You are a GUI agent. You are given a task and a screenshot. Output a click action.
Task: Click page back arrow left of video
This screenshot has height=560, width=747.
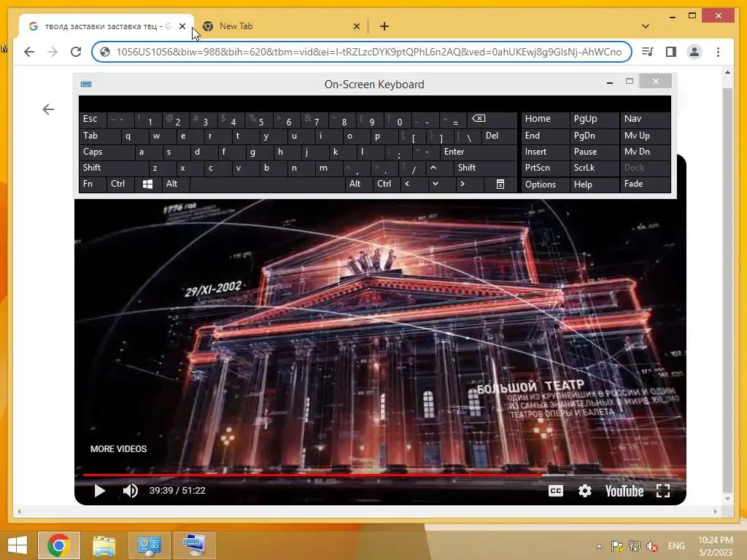click(48, 109)
